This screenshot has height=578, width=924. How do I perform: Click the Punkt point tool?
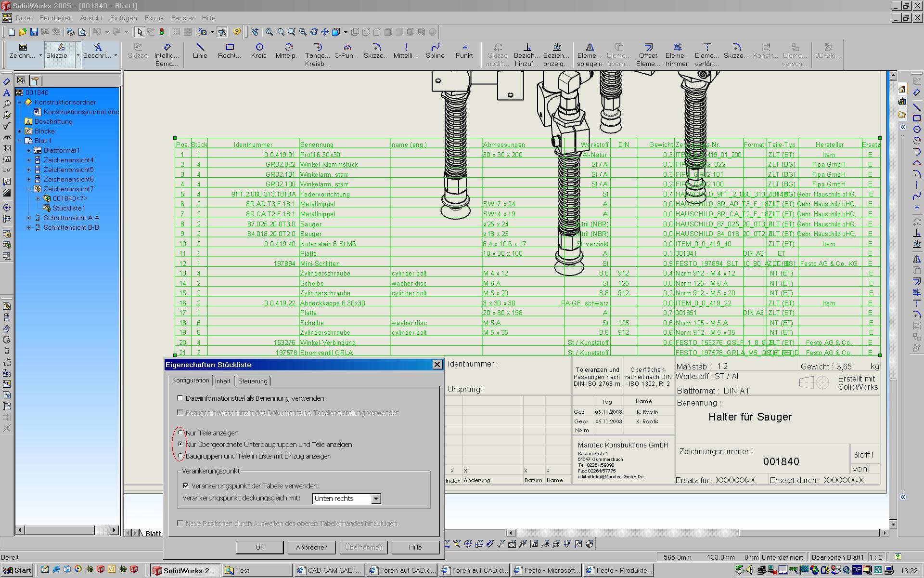tap(464, 51)
